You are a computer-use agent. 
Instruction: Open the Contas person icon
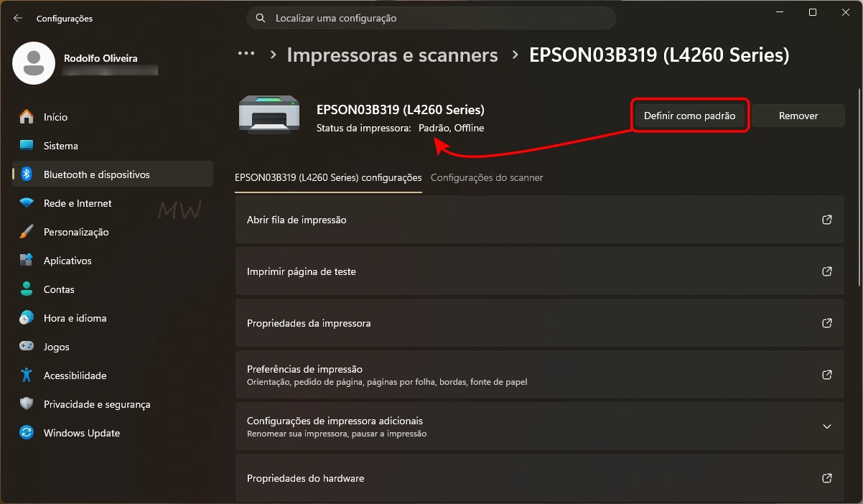coord(27,289)
